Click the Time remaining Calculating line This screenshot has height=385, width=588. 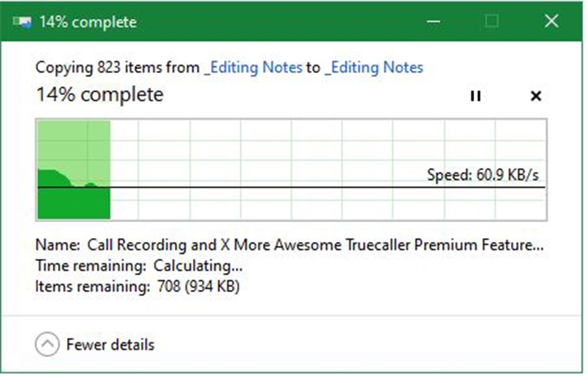coord(139,266)
